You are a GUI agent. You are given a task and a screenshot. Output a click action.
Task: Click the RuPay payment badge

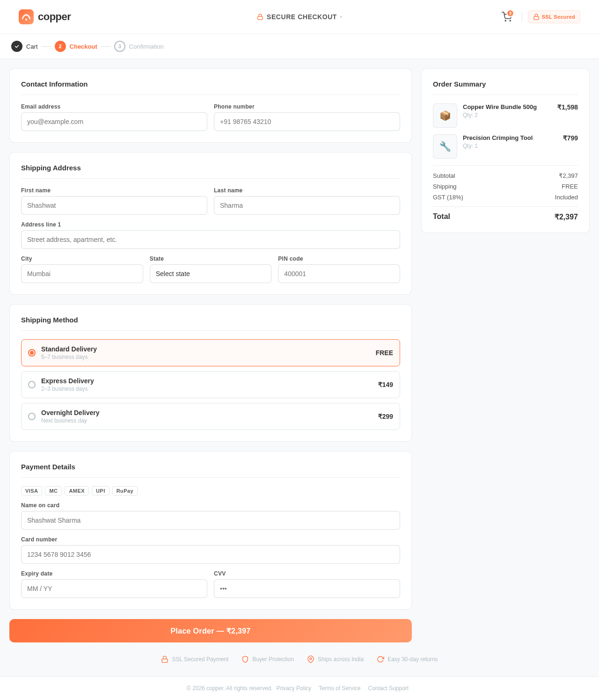125,491
